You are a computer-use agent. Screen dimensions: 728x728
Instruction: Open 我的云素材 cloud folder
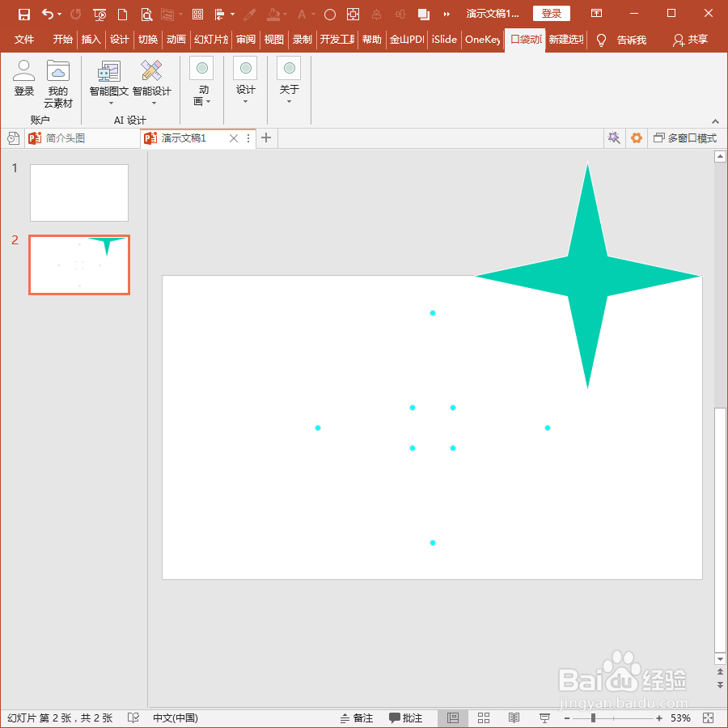coord(58,84)
